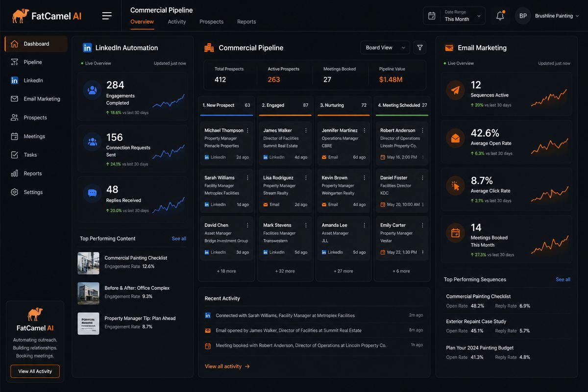Image resolution: width=588 pixels, height=392 pixels.
Task: Switch to the Activity tab
Action: pos(177,22)
